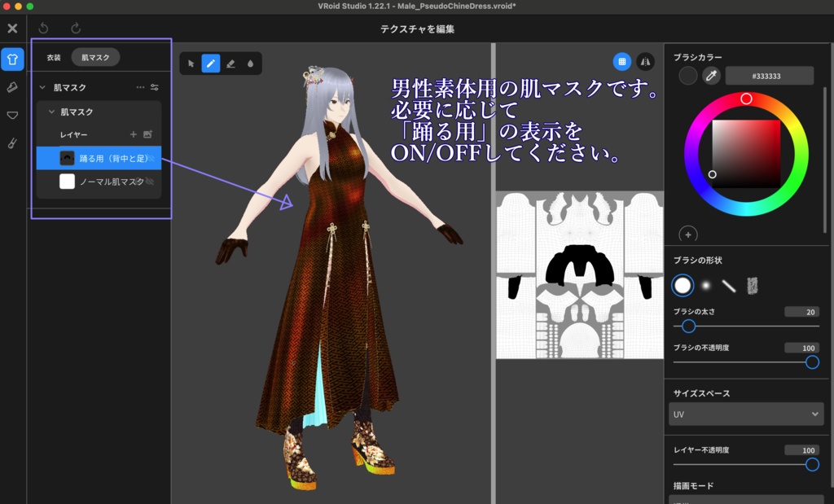This screenshot has height=504, width=834.
Task: Activate the Blur (droplet) tool
Action: [251, 63]
